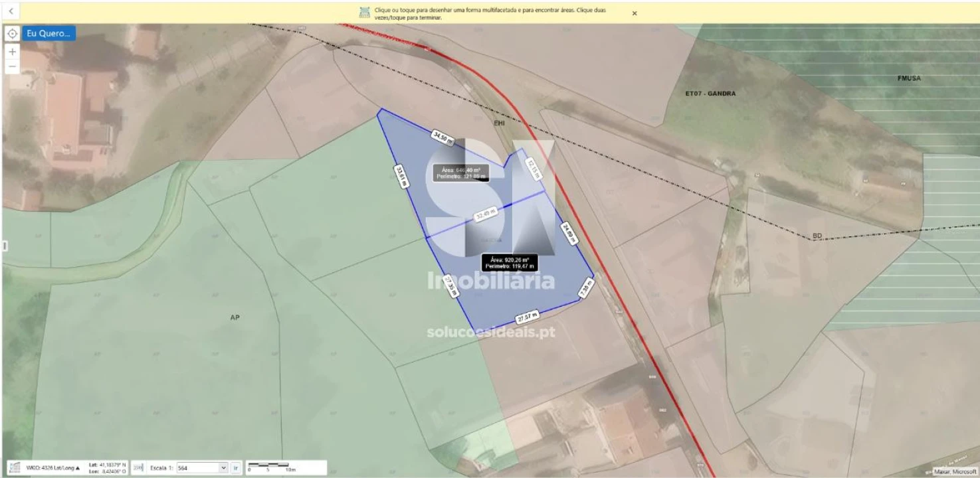Zoom in with the plus button
This screenshot has width=980, height=478.
coord(13,52)
